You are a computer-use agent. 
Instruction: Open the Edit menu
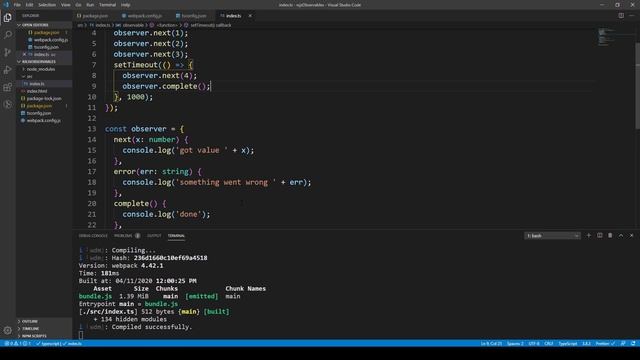click(29, 5)
